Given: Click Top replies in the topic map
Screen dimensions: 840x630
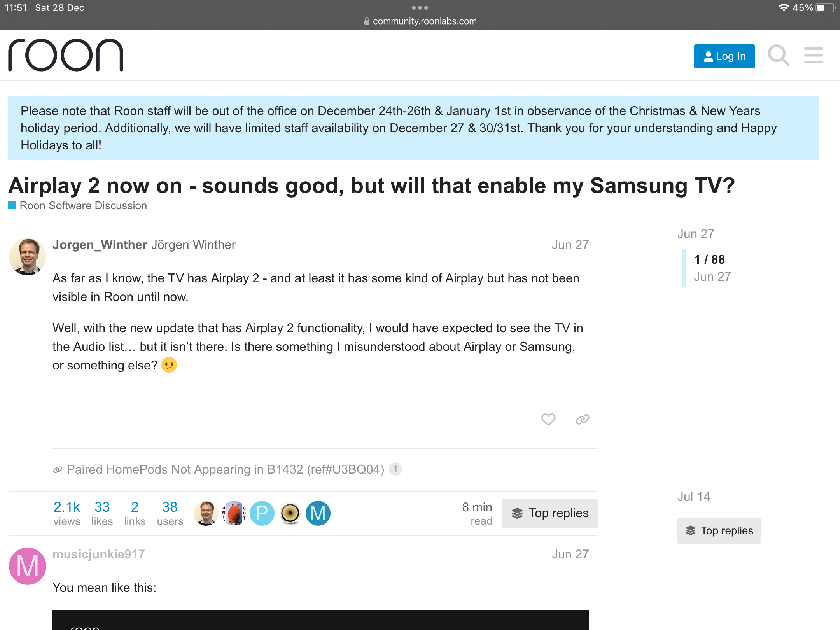Looking at the screenshot, I should click(x=549, y=513).
